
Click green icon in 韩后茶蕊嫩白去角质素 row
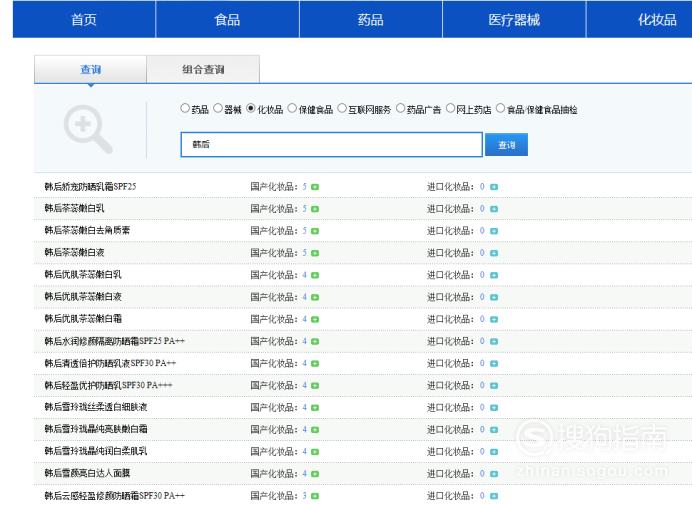[x=315, y=231]
